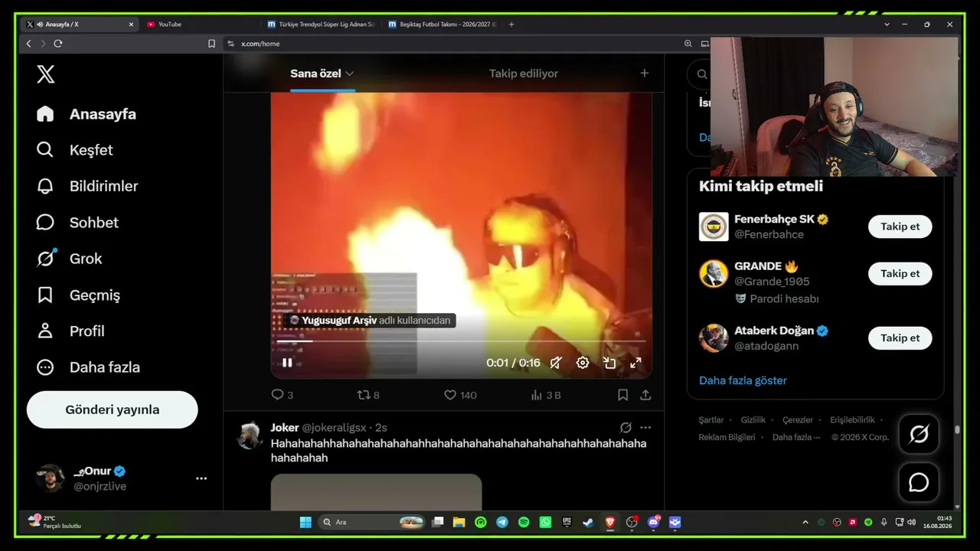Image resolution: width=980 pixels, height=551 pixels.
Task: Follow Fenerbahçe SK with Takip et
Action: (900, 227)
